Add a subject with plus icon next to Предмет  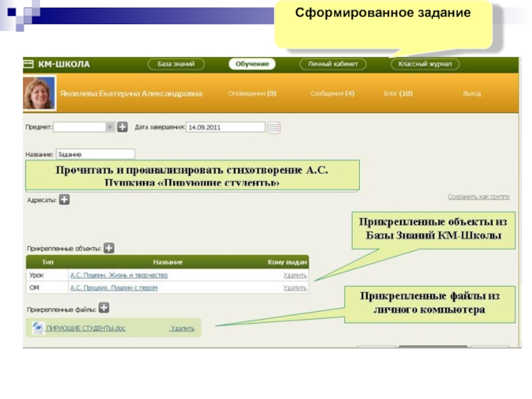(122, 127)
